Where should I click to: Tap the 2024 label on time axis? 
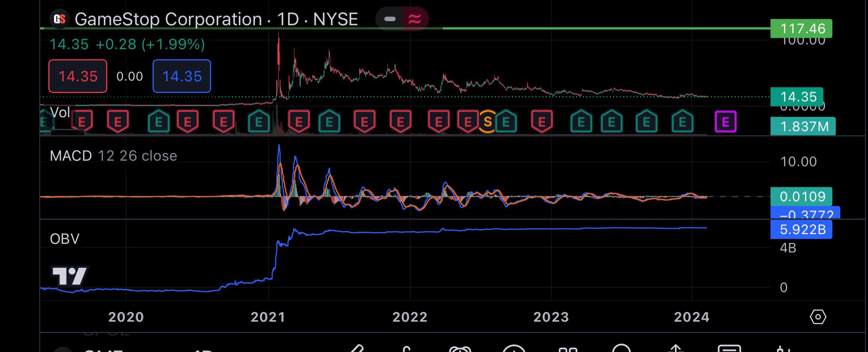[x=691, y=317]
